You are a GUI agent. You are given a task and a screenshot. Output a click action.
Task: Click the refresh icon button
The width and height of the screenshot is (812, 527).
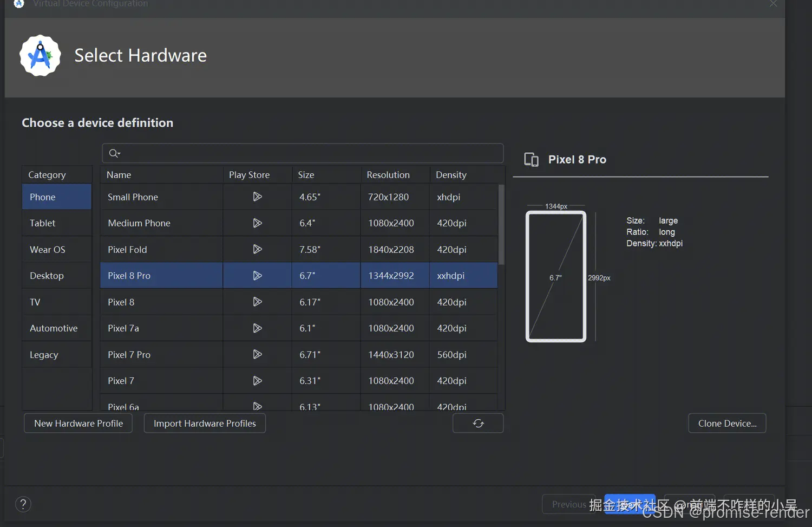pyautogui.click(x=478, y=423)
